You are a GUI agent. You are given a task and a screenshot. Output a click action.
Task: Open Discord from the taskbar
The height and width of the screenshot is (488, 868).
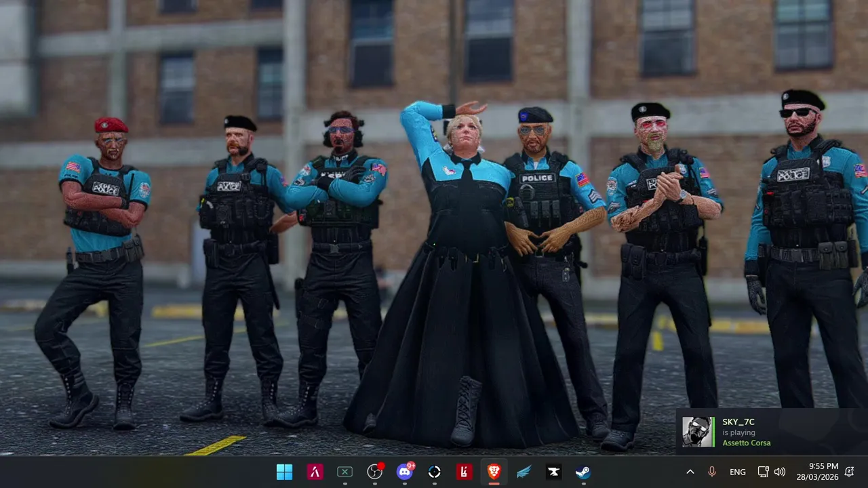coord(405,472)
